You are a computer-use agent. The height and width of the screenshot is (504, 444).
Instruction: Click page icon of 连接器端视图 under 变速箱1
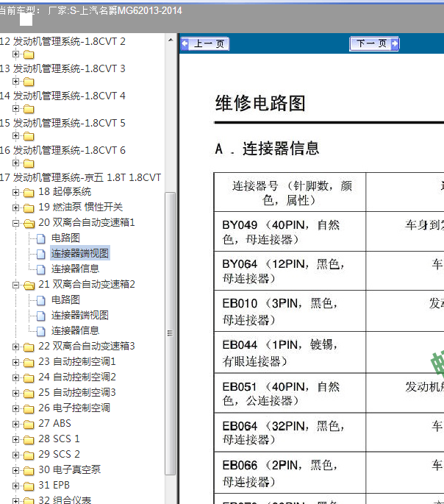coord(40,254)
